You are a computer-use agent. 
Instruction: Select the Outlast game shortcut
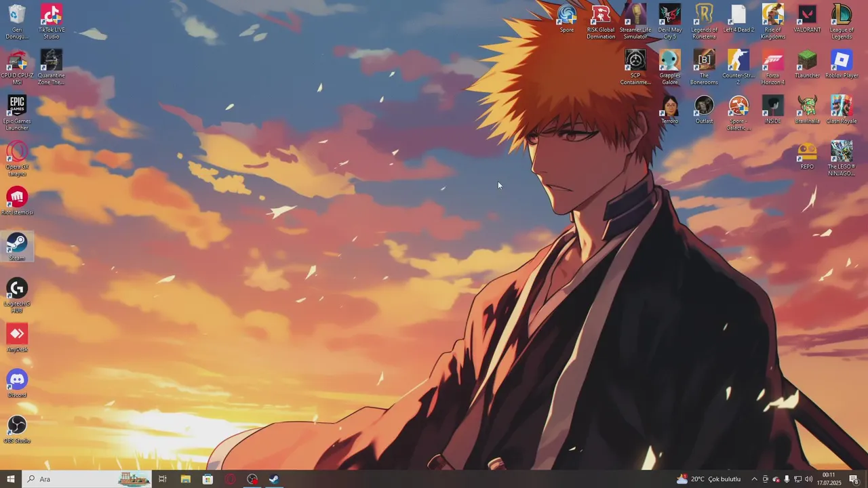pos(704,109)
